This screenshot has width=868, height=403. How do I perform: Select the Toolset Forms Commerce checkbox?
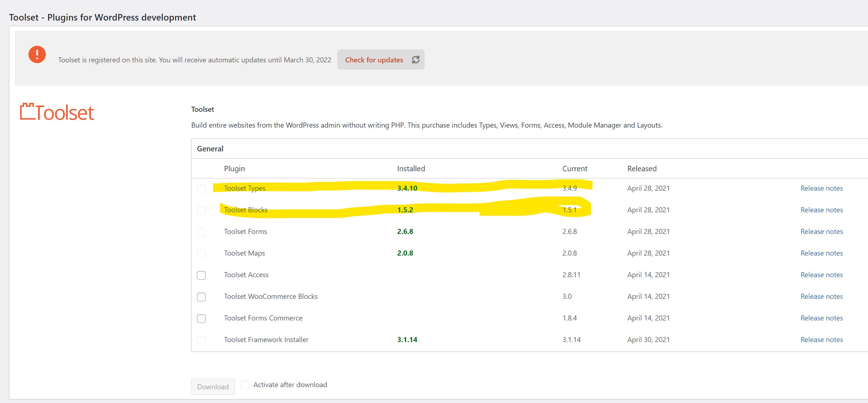point(201,318)
